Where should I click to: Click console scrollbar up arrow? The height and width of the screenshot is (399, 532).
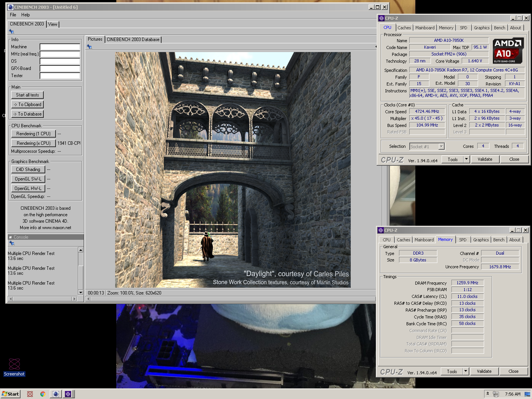click(81, 250)
